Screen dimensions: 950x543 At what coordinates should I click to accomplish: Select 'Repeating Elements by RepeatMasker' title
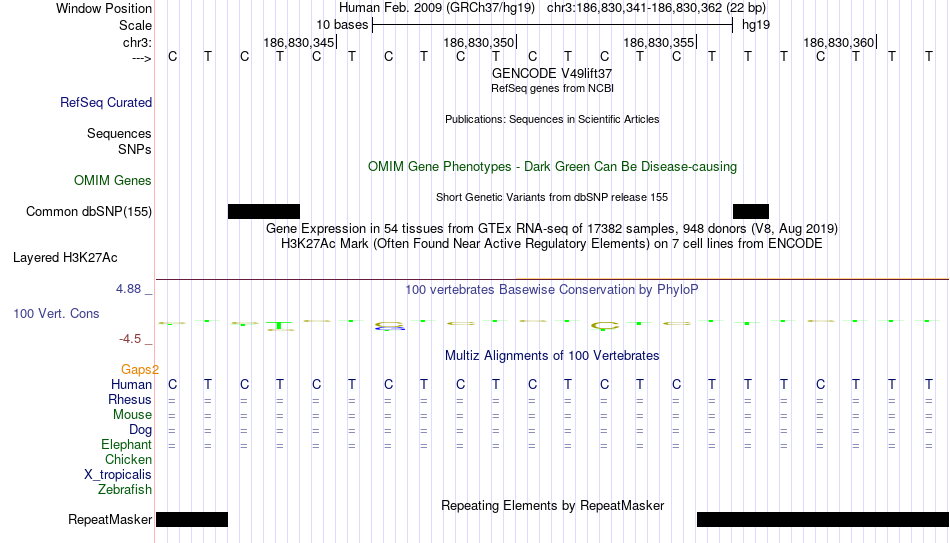[553, 505]
